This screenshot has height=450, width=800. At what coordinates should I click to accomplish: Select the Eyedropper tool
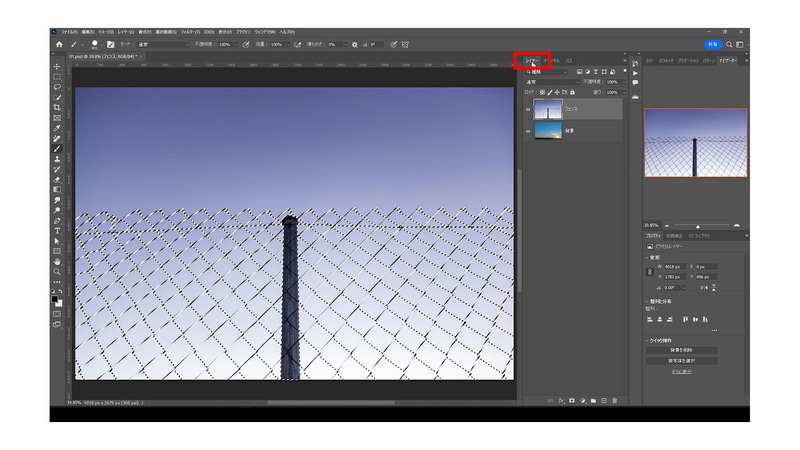click(x=57, y=128)
